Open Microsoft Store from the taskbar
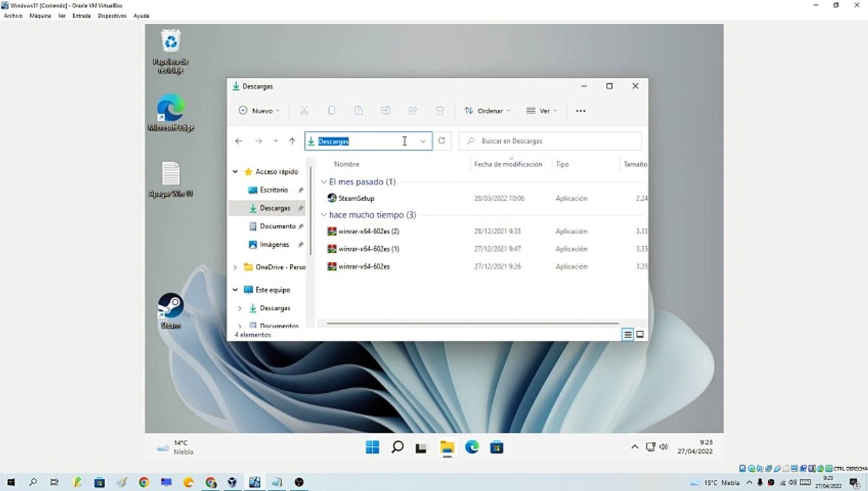Viewport: 868px width, 491px height. tap(497, 447)
